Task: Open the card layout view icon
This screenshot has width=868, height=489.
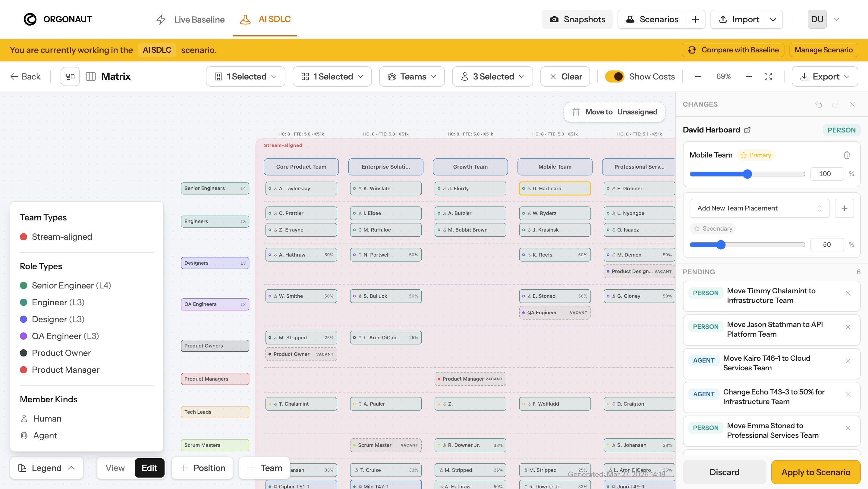Action: (70, 77)
